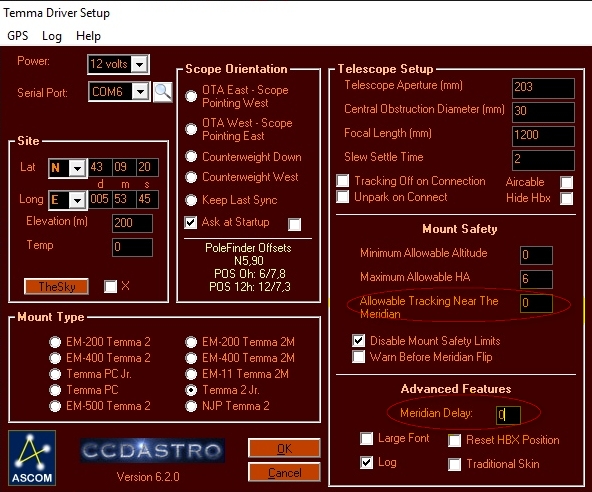
Task: Enable Warn Before Meridian Flip
Action: tap(359, 357)
